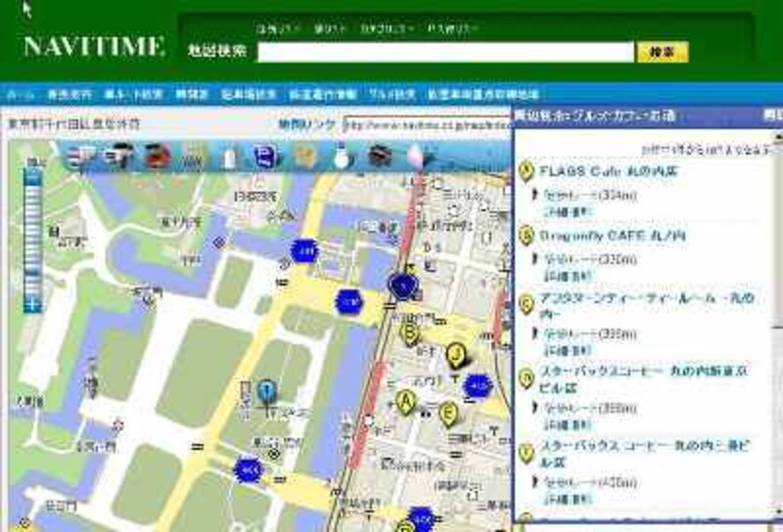Open 乗換案内 in the navigation bar
783x532 pixels.
click(x=69, y=94)
